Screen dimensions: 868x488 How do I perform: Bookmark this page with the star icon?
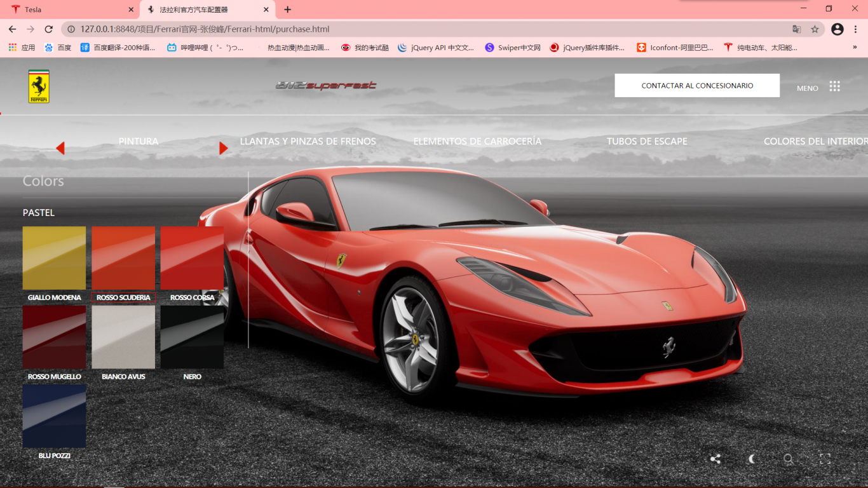pyautogui.click(x=815, y=29)
